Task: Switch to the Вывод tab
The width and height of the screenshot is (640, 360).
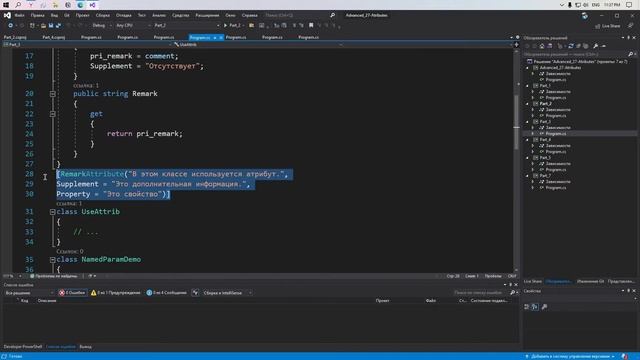Action: (x=85, y=347)
